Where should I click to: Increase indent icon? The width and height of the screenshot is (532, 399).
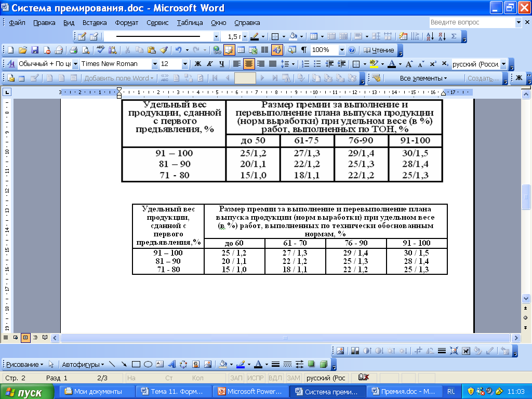342,64
